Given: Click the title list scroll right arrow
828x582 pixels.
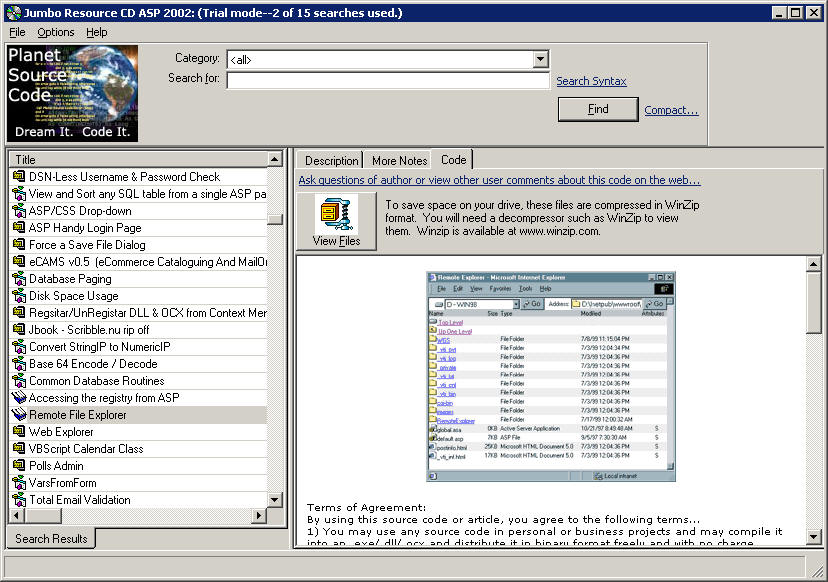Looking at the screenshot, I should click(x=259, y=515).
